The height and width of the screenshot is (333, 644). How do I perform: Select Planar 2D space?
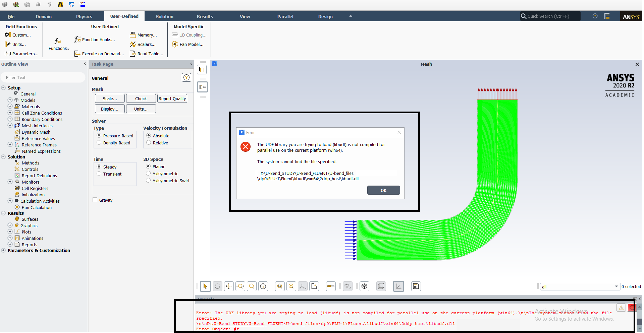(x=148, y=166)
